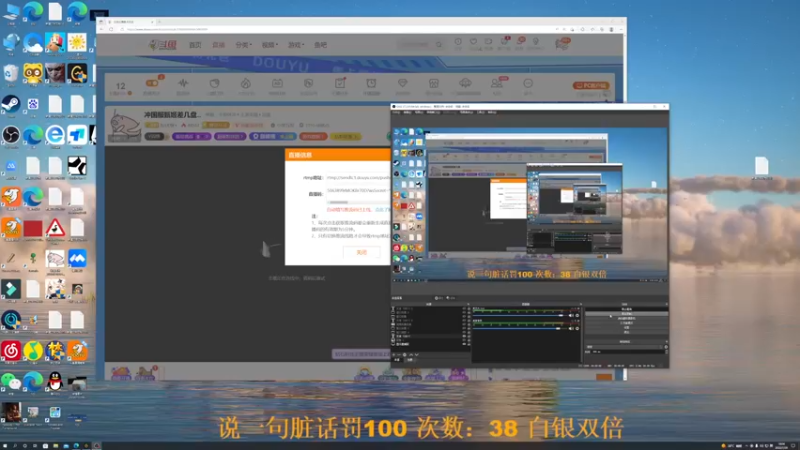
Task: Launch the Filmora desktop shortcut
Action: [x=11, y=289]
